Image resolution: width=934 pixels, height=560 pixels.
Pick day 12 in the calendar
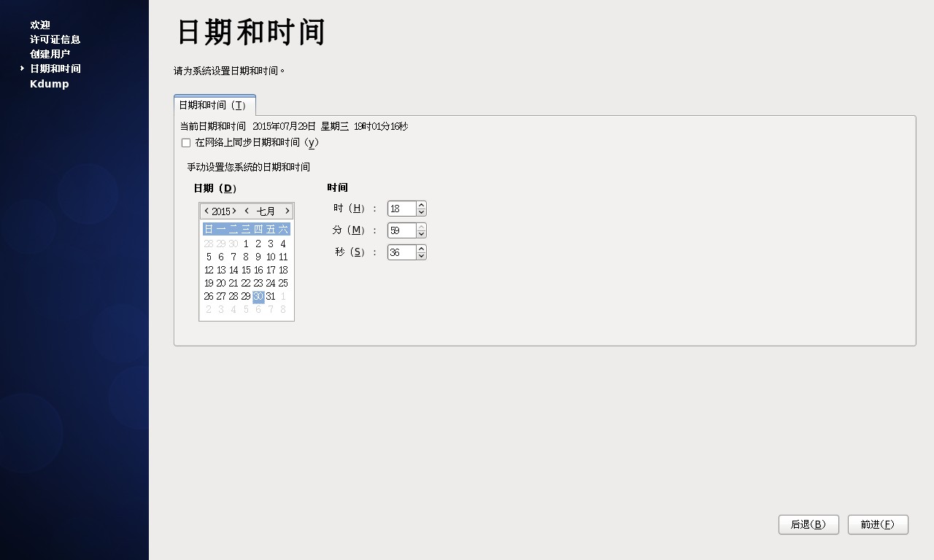coord(209,270)
